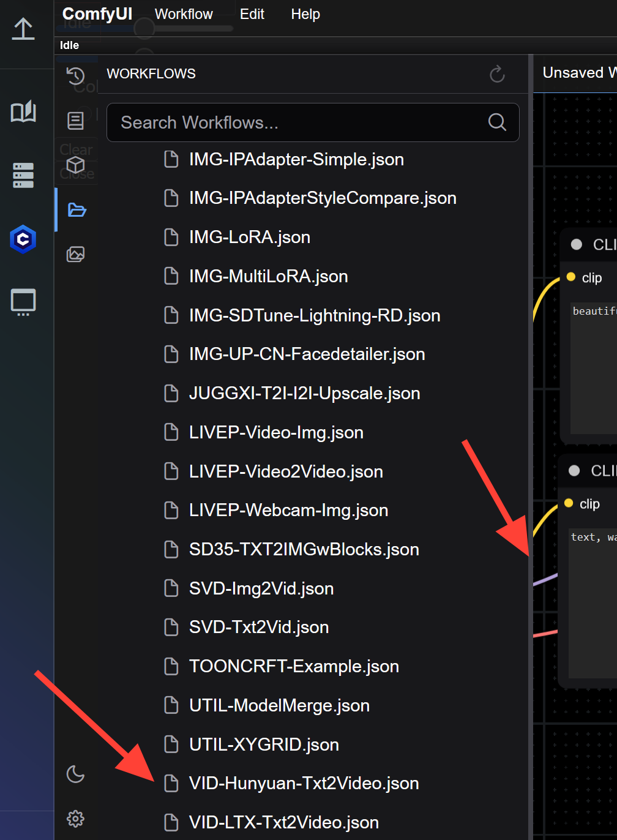This screenshot has height=840, width=617.
Task: Select the workflows folder sidebar icon
Action: click(75, 210)
